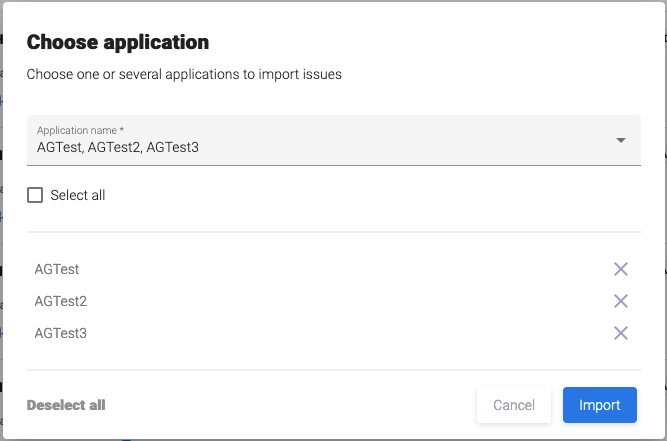Remove AGTest using its X icon
This screenshot has width=667, height=441.
(620, 269)
